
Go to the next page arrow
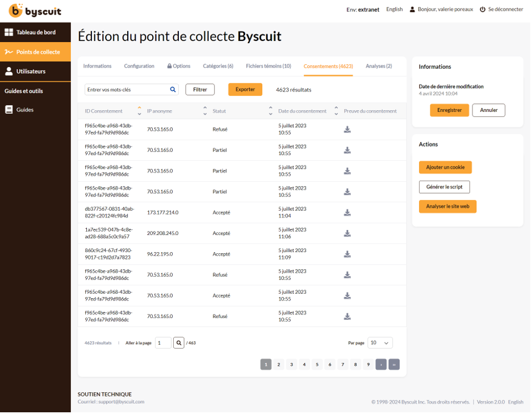click(381, 365)
